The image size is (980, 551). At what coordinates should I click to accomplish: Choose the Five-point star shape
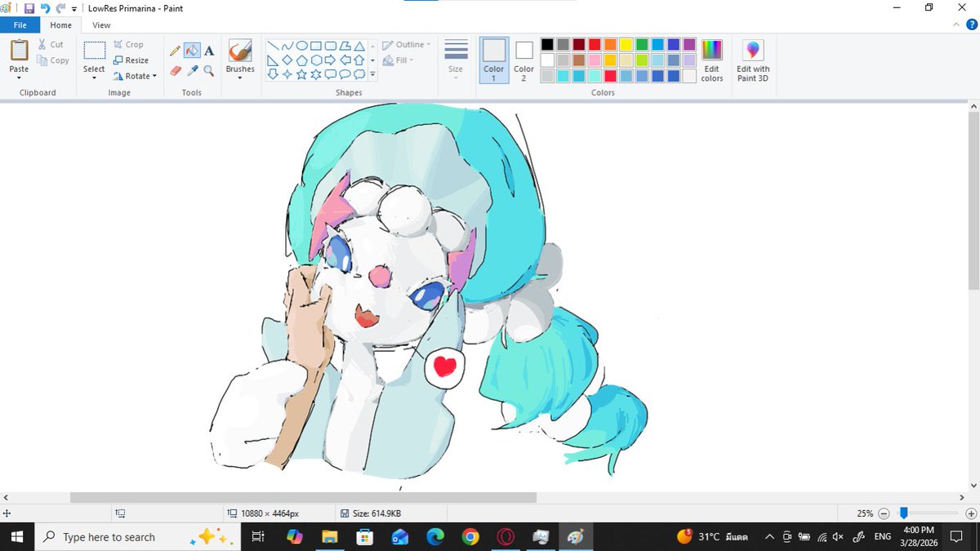point(301,73)
